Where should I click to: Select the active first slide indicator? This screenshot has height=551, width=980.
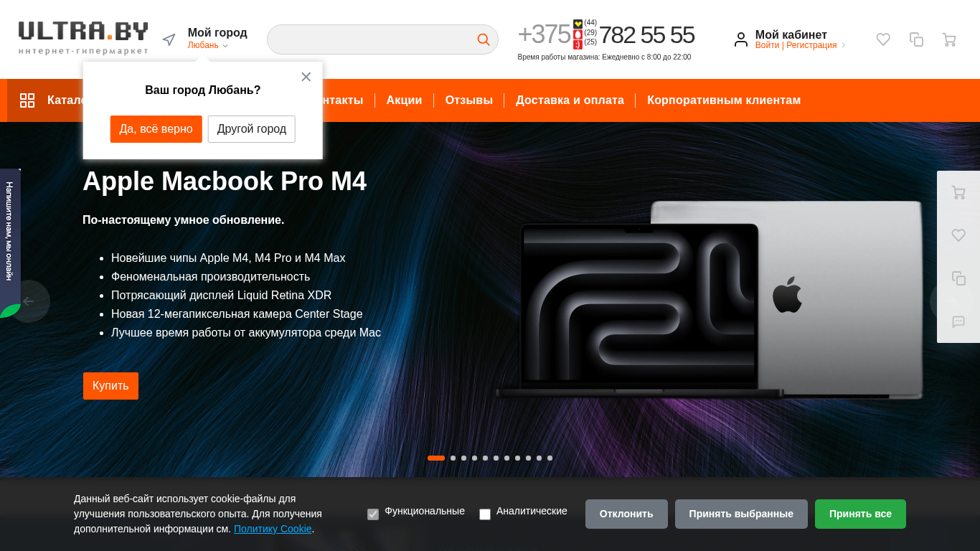(x=436, y=458)
